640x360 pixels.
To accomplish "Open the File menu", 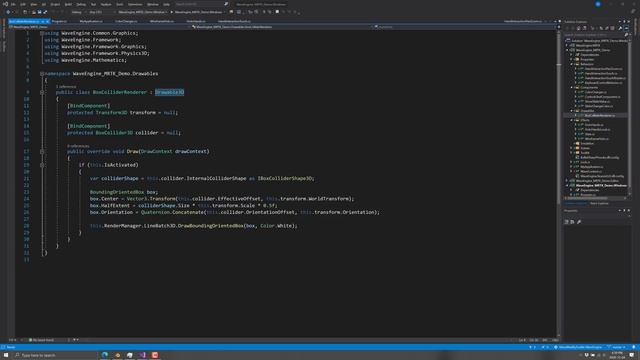I will 13,4.
